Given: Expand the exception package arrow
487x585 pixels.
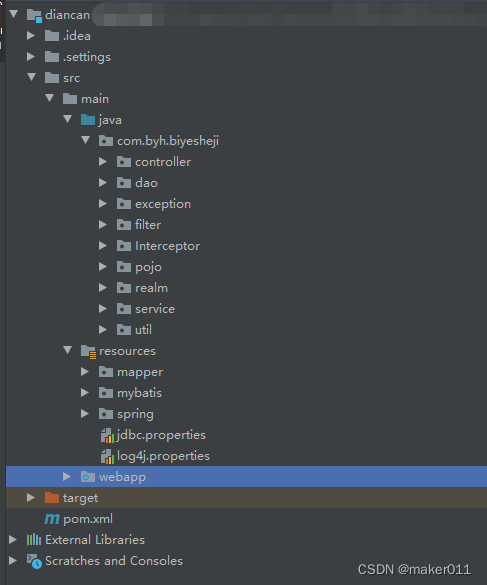Looking at the screenshot, I should pyautogui.click(x=103, y=203).
